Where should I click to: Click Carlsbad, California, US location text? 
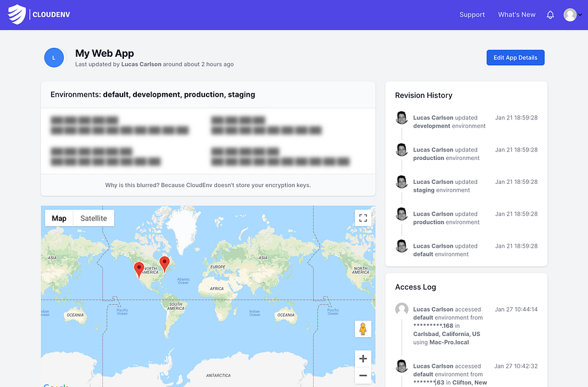tap(446, 334)
